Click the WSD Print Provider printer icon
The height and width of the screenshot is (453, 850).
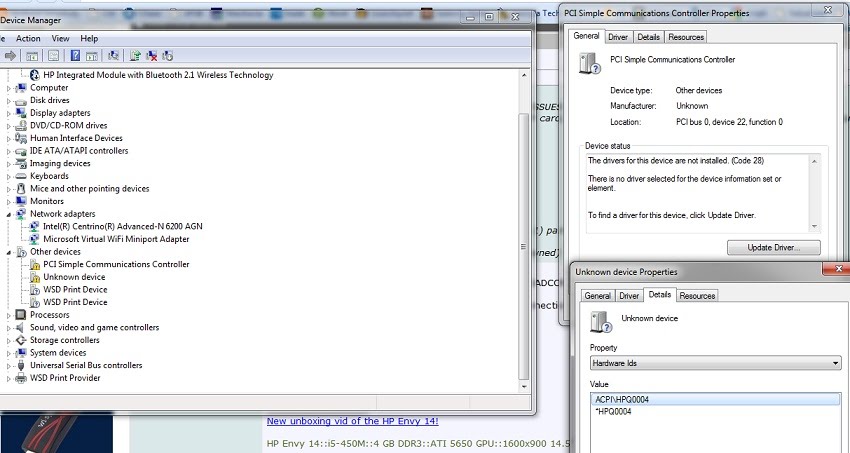(x=21, y=378)
